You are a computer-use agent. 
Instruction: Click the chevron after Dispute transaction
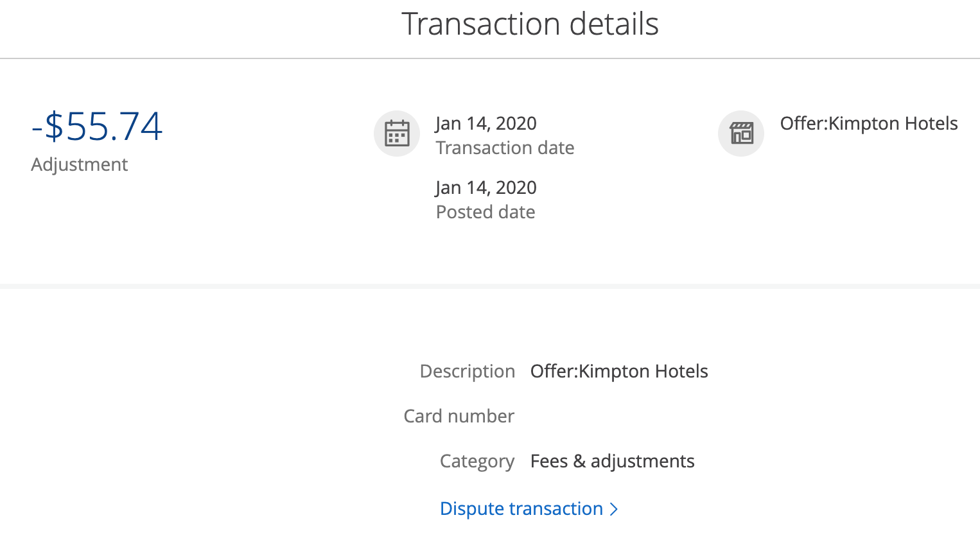pos(614,509)
